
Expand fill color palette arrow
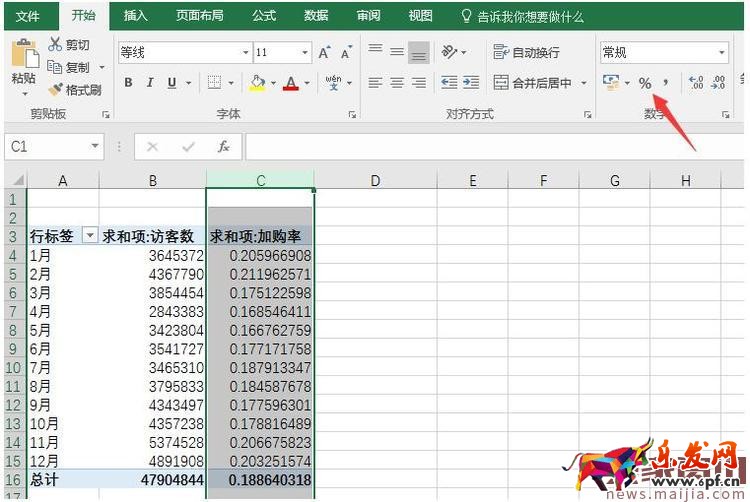click(x=273, y=83)
